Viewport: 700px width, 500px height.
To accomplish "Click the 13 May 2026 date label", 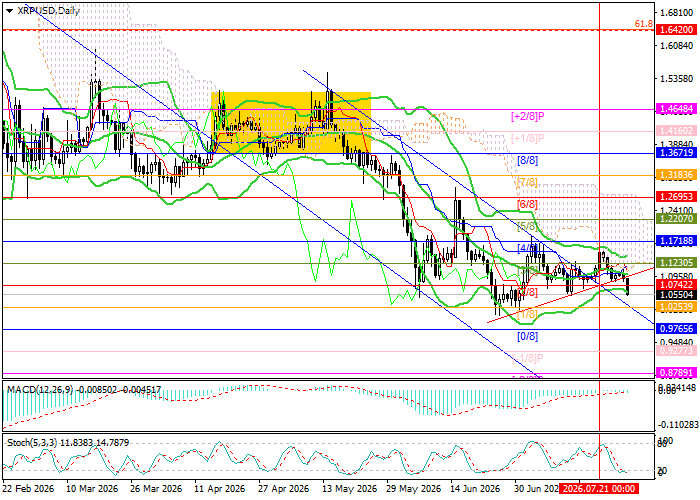I will 349,489.
